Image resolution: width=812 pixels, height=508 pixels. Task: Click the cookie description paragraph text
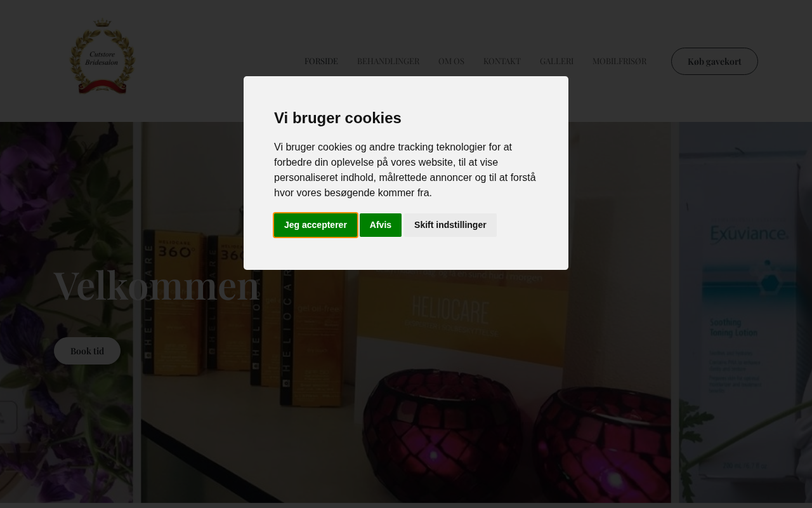[x=405, y=170]
